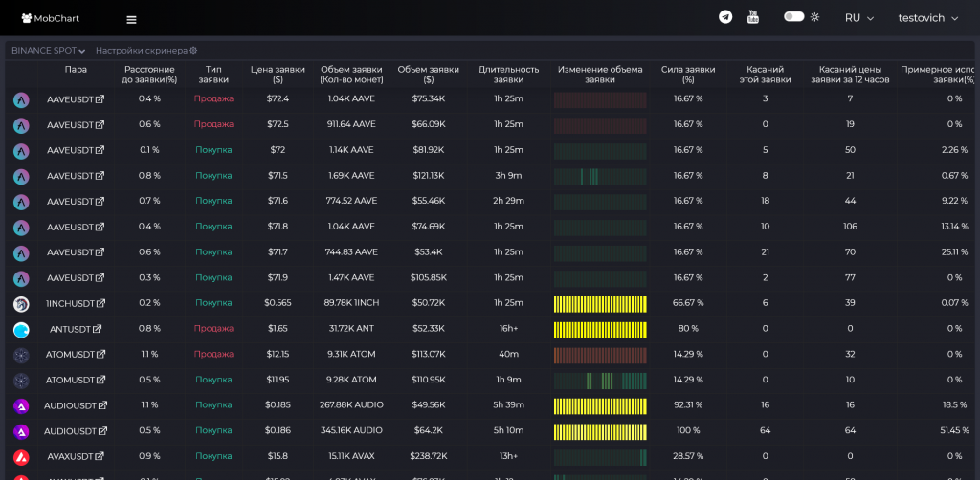
Task: Click the $238.72K volume cell
Action: pos(428,456)
